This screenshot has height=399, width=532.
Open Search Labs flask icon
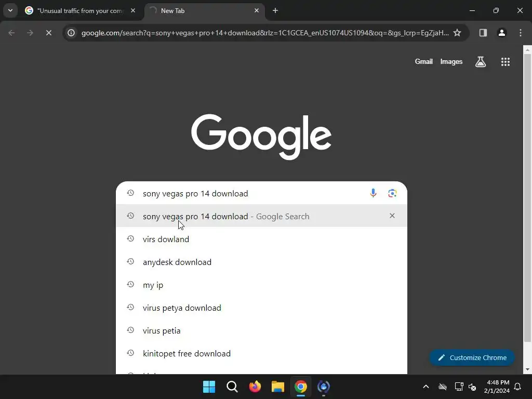pos(481,61)
